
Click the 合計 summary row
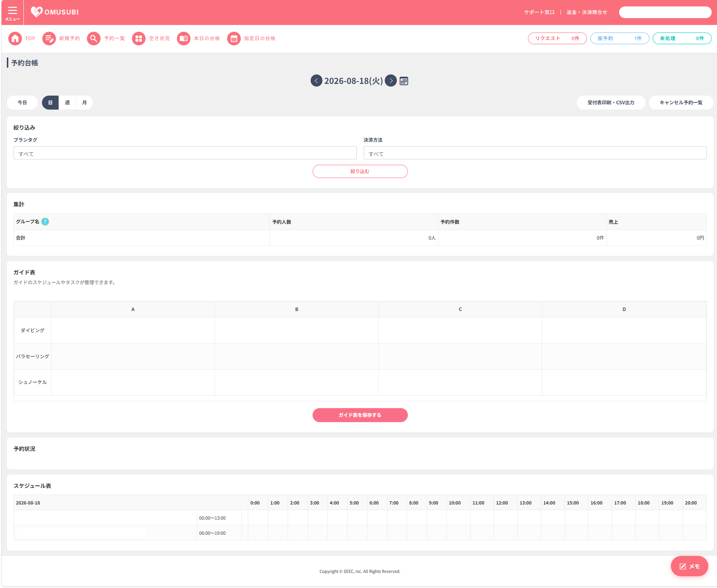pyautogui.click(x=360, y=238)
